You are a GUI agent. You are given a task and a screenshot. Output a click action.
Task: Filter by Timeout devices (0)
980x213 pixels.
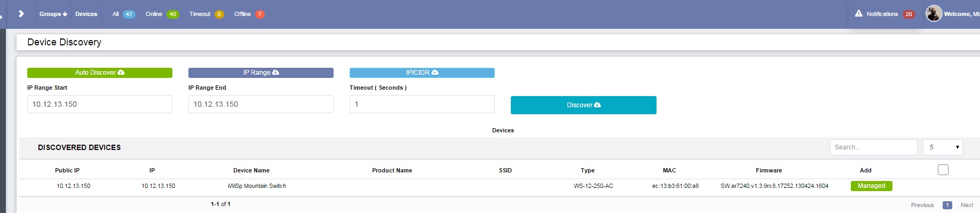point(207,14)
